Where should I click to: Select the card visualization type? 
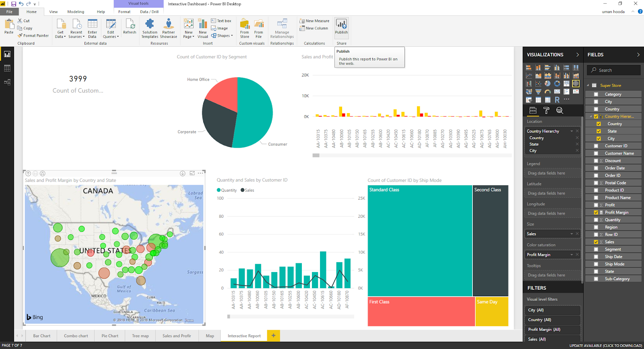tap(557, 91)
